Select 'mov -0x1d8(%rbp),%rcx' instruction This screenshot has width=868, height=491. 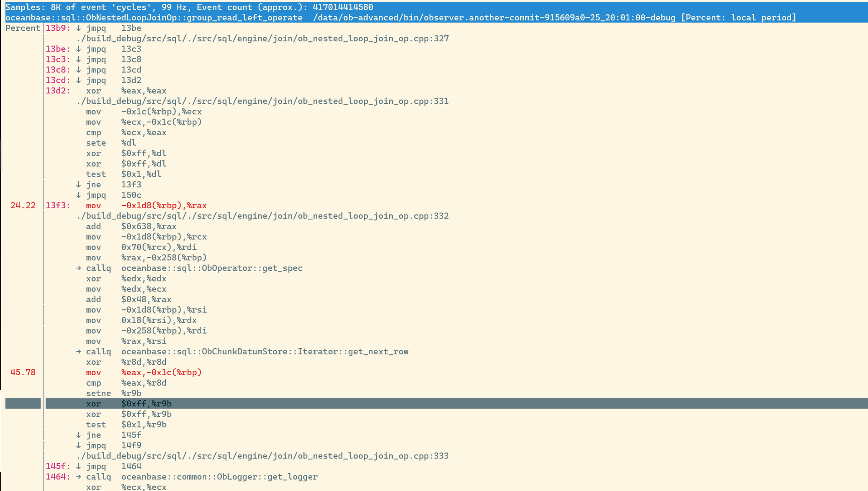146,236
